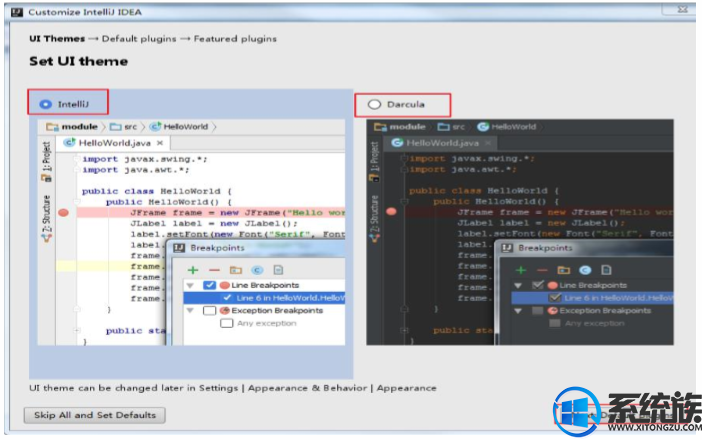The image size is (702, 440).
Task: Click green add breakpoint icon in light preview
Action: click(193, 270)
